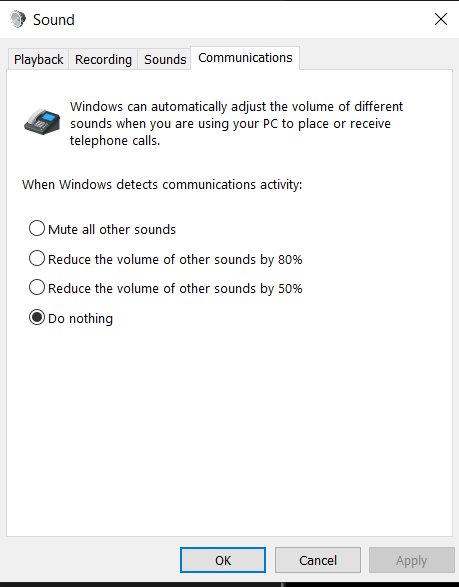Switch to the Playback tab
Viewport: 459px width, 587px height.
38,60
